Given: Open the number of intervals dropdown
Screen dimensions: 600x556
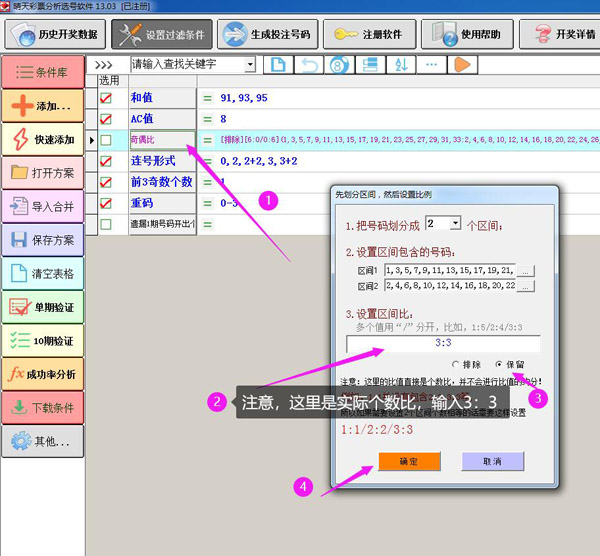Looking at the screenshot, I should pos(456,222).
